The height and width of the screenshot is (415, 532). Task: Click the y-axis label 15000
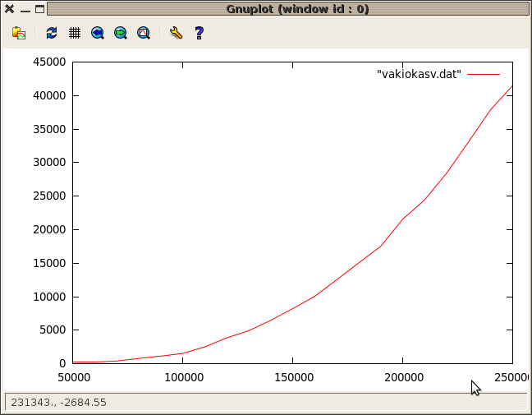pos(49,263)
